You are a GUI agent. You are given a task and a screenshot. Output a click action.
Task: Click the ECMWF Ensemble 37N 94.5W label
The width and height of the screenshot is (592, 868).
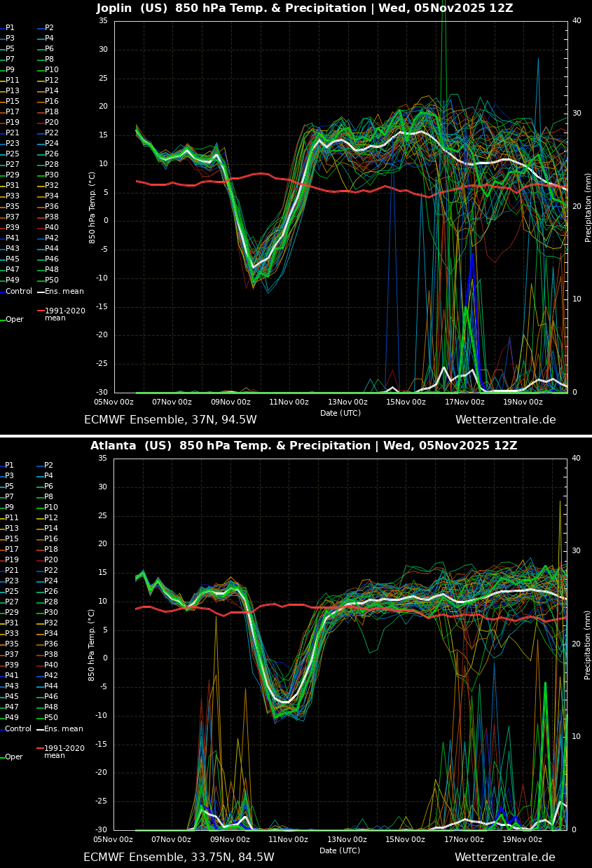pos(170,419)
